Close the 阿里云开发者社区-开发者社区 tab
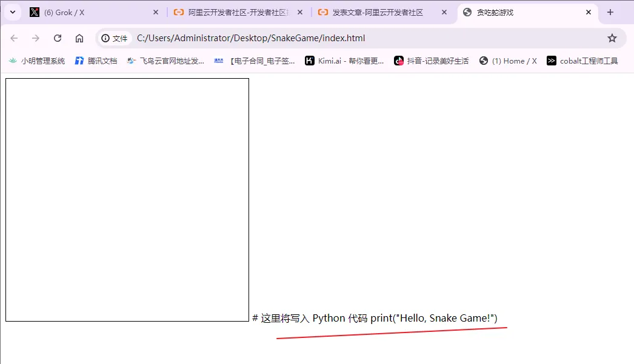This screenshot has height=364, width=634. (x=300, y=13)
